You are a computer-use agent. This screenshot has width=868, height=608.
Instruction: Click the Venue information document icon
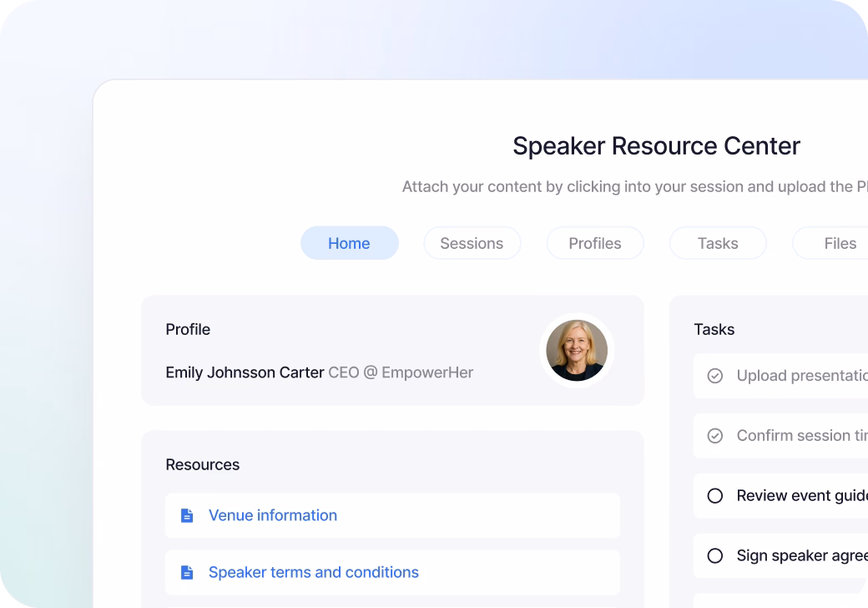coord(187,515)
